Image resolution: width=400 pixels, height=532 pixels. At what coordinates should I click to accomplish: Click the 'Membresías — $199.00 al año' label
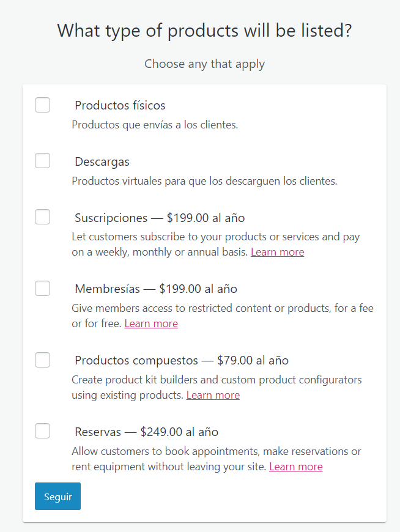[156, 289]
